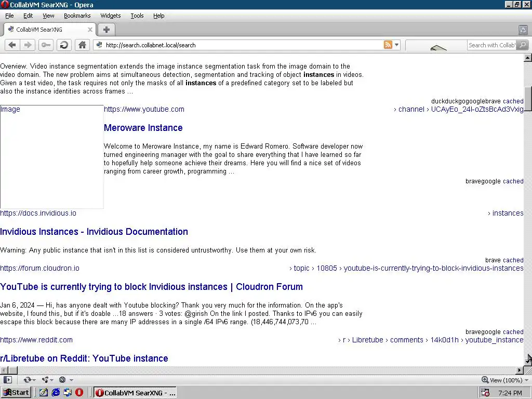Screen dimensions: 532x399
Task: Click the task scheduler tray icon
Action: point(485,393)
